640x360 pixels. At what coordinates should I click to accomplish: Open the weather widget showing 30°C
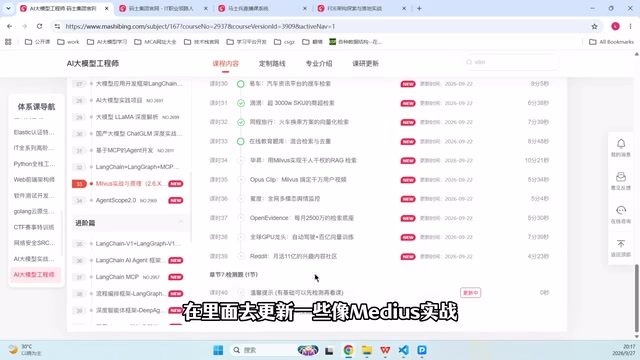(25, 350)
